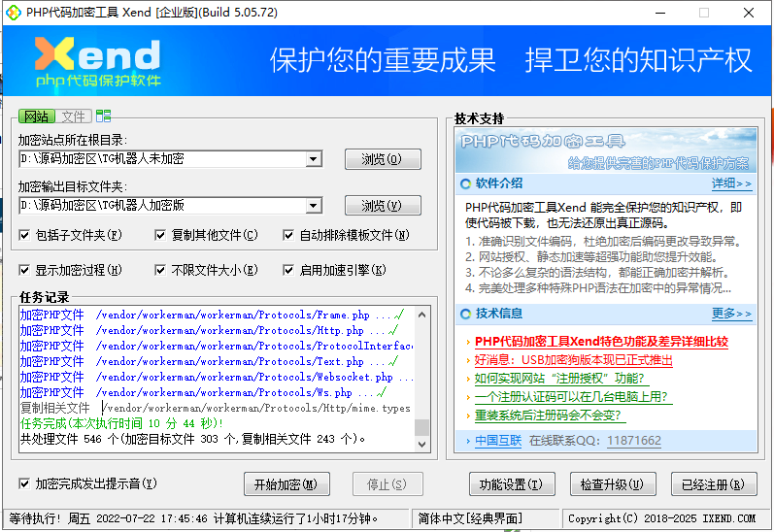Click the Xend logo in the banner
This screenshot has height=532, width=774.
coord(98,62)
